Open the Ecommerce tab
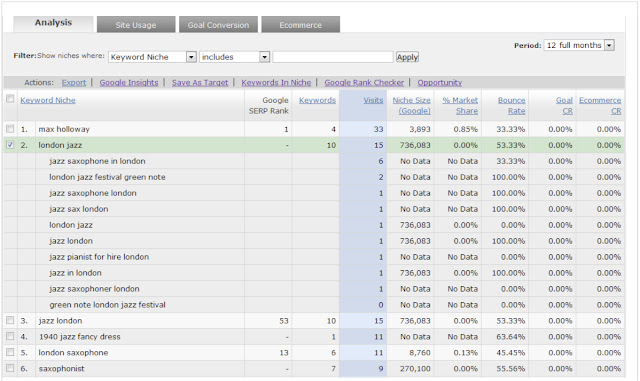The width and height of the screenshot is (640, 381). tap(300, 25)
